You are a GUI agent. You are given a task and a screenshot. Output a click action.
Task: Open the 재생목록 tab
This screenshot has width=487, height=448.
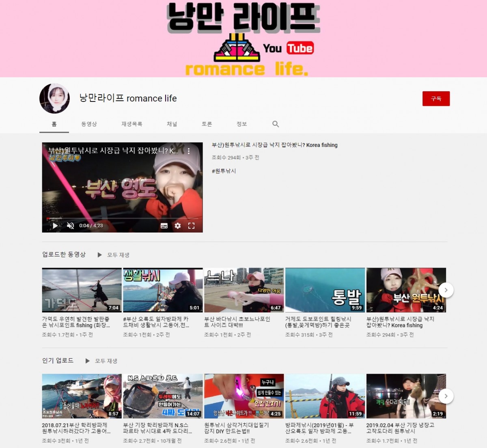[131, 124]
